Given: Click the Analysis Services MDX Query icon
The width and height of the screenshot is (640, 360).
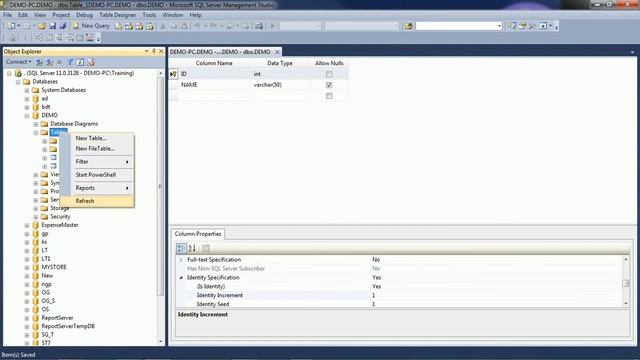Looking at the screenshot, I should tap(129, 26).
